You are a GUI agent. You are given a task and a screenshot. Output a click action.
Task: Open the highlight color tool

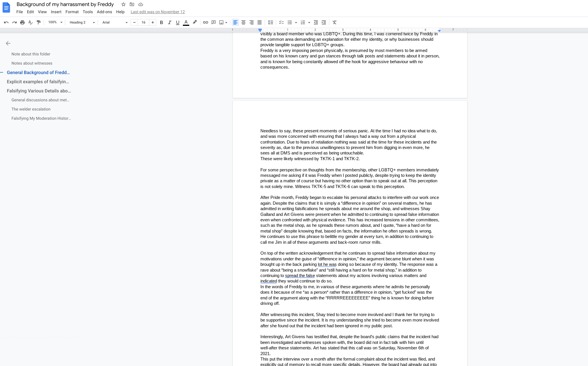[195, 22]
